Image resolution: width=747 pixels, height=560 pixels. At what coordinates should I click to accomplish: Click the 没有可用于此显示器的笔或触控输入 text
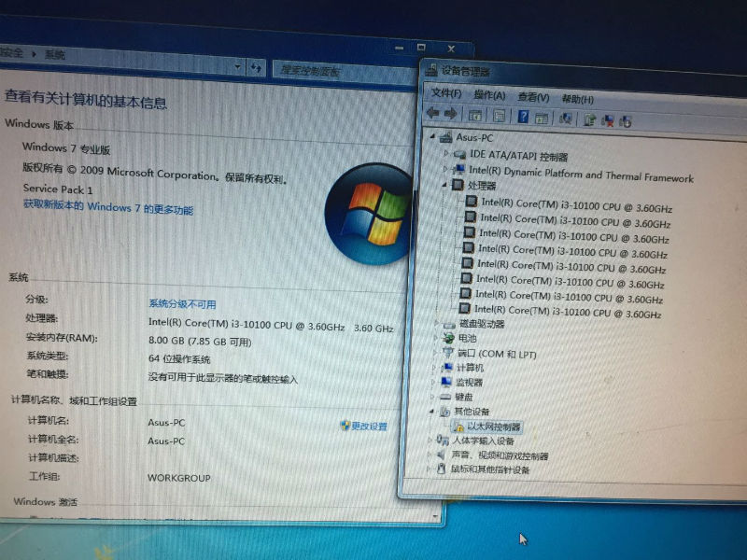coord(222,378)
